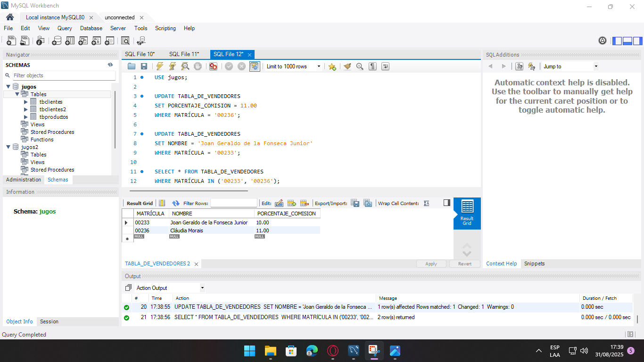
Task: Search table data icon in main toolbar
Action: (125, 41)
